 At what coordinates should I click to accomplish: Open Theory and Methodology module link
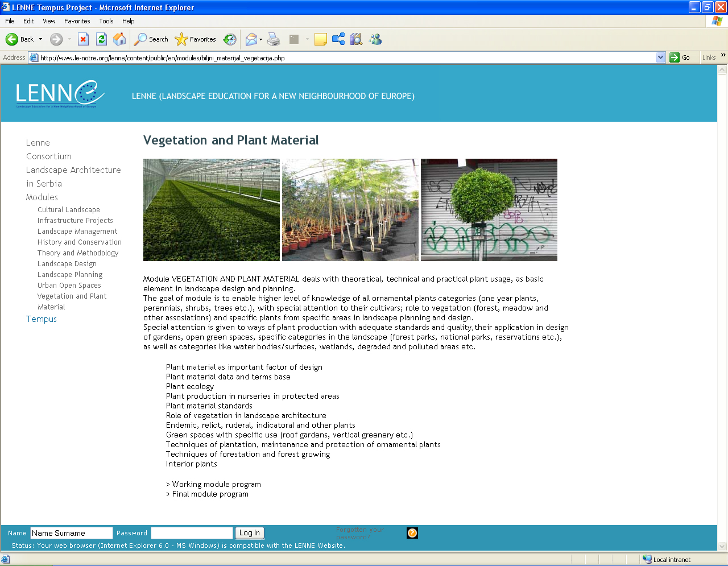coord(78,253)
